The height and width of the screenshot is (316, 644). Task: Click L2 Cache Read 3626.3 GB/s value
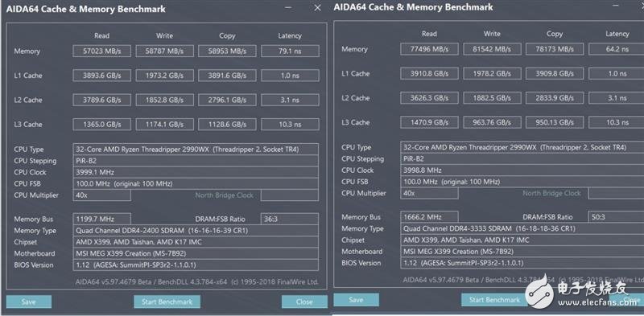(429, 97)
